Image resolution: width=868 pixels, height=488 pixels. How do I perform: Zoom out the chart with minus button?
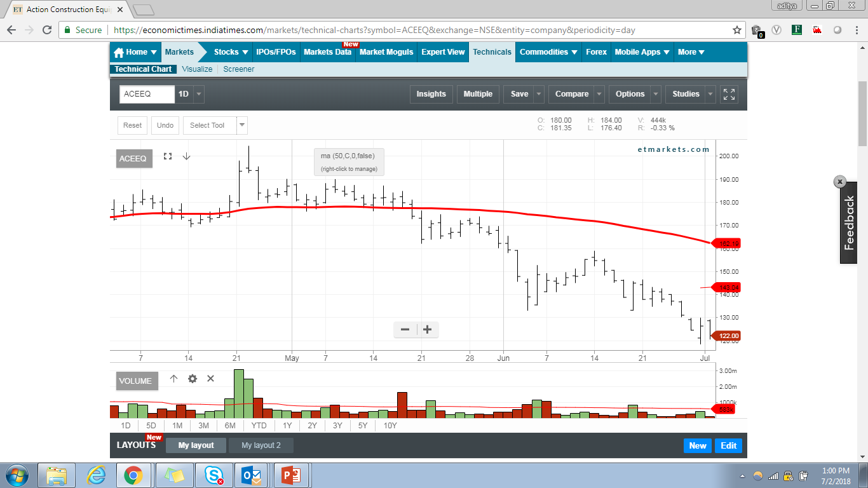tap(405, 329)
